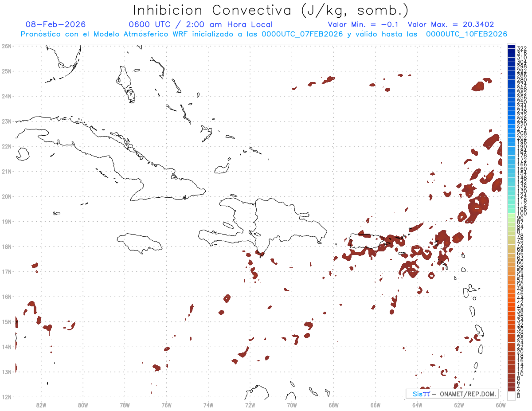
Task: Click the 'Valor Min. = -0.1' readout
Action: pyautogui.click(x=363, y=24)
